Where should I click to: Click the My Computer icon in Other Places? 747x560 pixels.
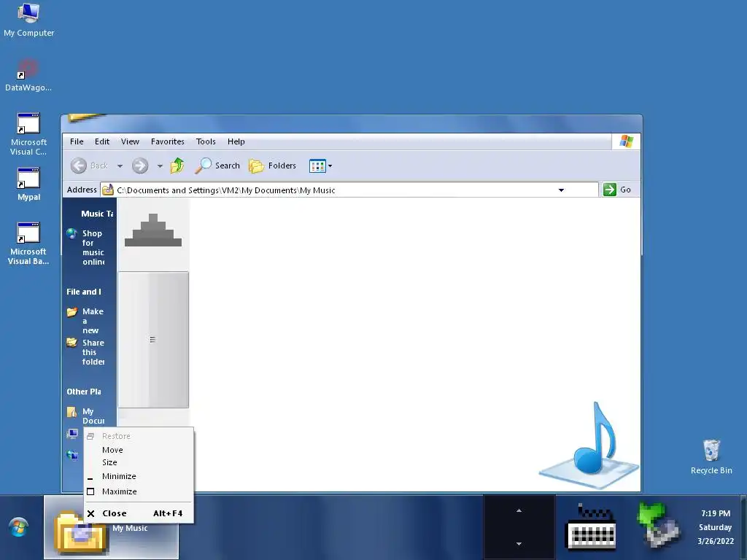coord(72,434)
